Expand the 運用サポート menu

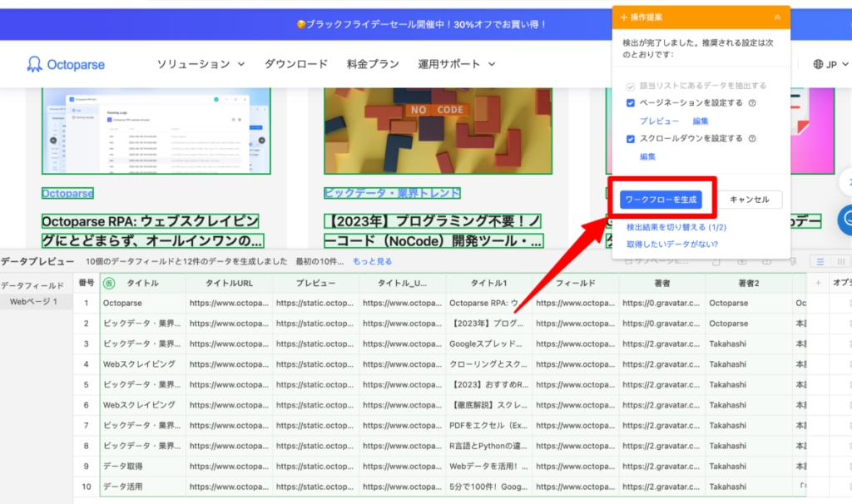pyautogui.click(x=456, y=64)
